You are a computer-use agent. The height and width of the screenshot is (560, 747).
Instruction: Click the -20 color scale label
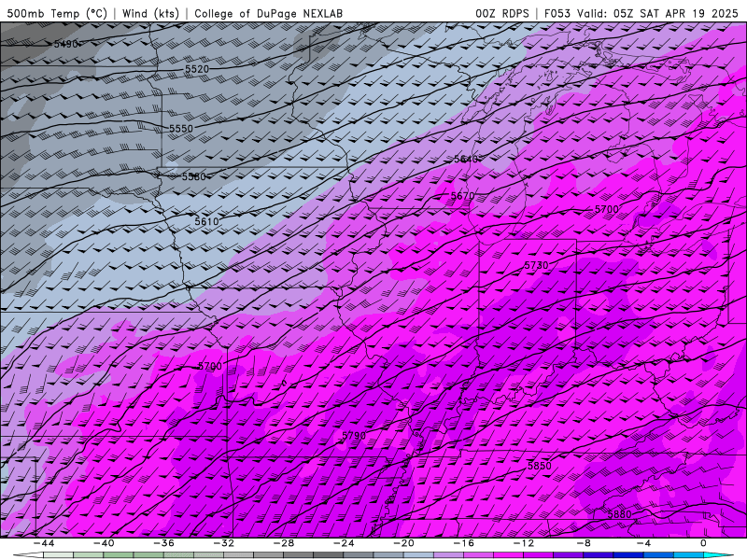403,543
